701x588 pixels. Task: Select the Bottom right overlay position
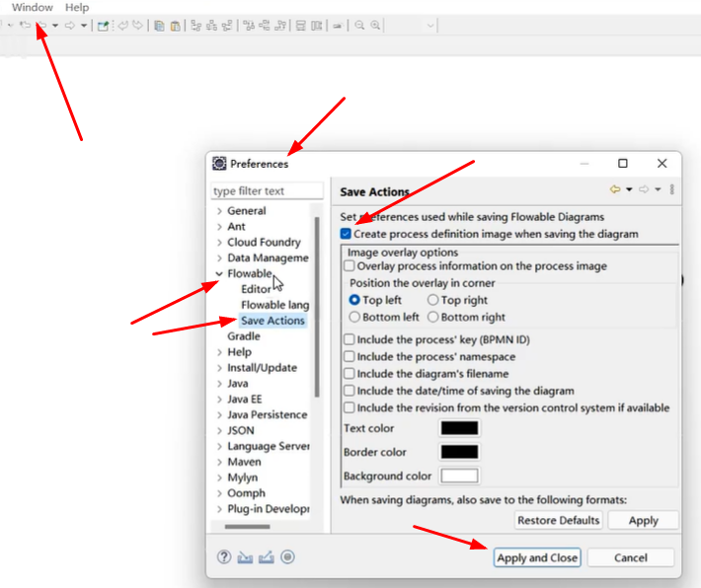coord(432,317)
